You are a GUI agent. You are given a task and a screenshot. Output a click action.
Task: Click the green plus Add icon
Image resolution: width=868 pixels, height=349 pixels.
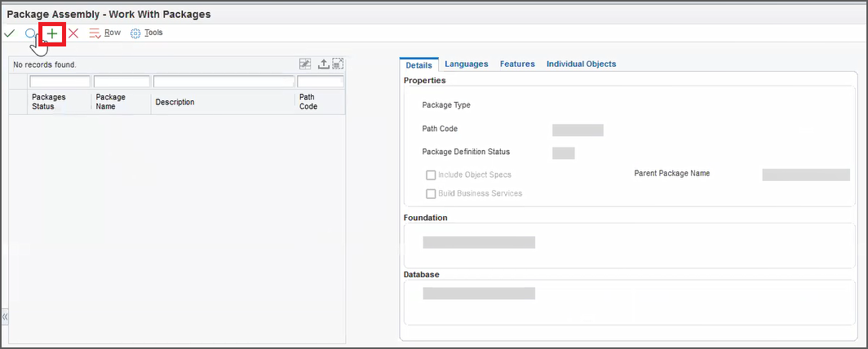[x=52, y=33]
